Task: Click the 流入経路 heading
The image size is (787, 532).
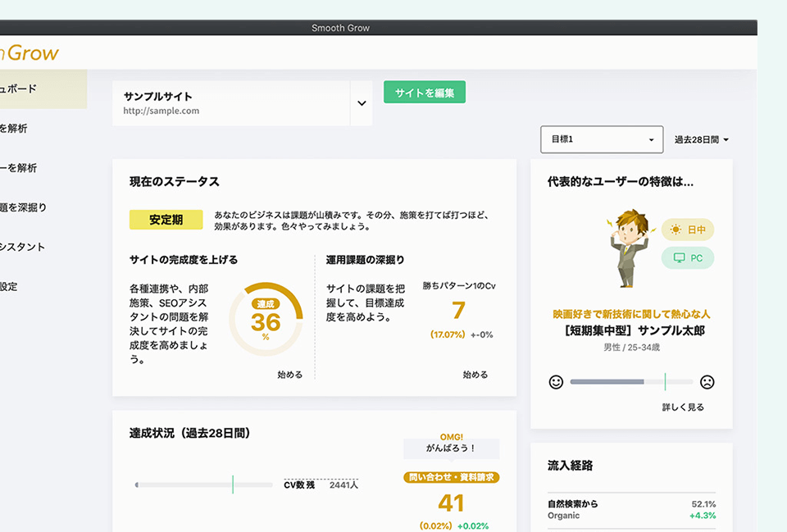Action: point(571,466)
